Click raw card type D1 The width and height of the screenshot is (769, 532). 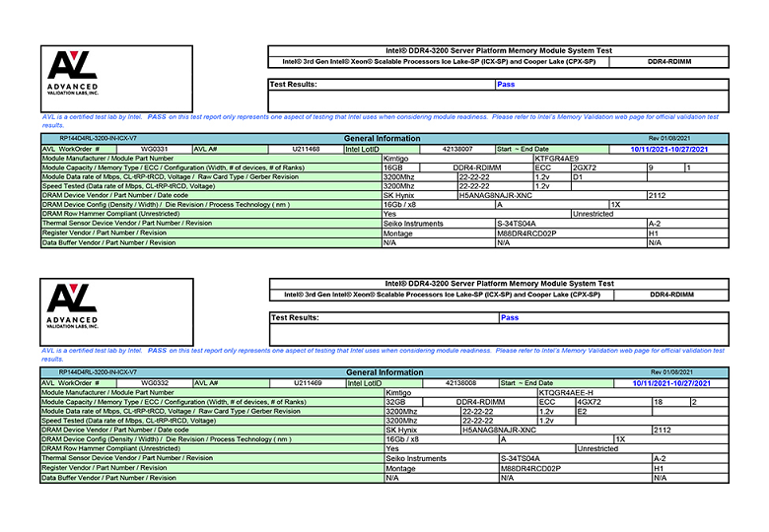tap(578, 177)
